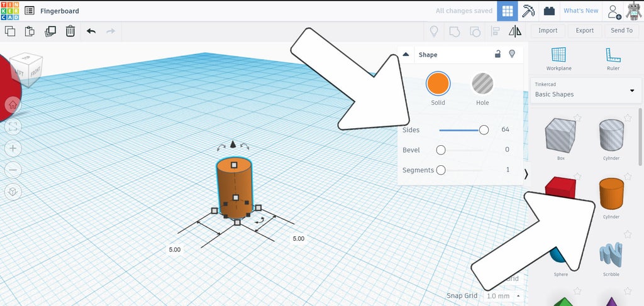Screen dimensions: 644x306
Task: Select the orange Cylinder shape
Action: (x=611, y=194)
